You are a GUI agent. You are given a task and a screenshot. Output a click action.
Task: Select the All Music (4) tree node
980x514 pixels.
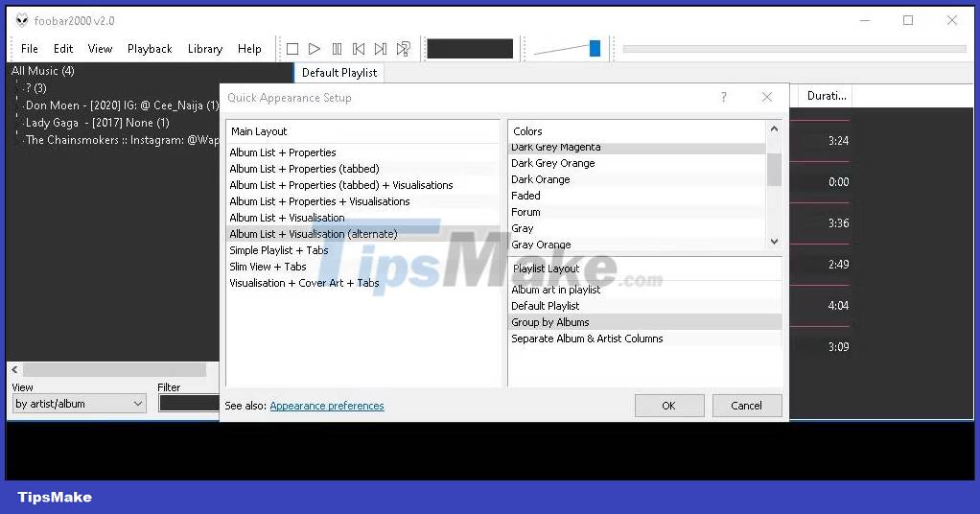coord(42,71)
